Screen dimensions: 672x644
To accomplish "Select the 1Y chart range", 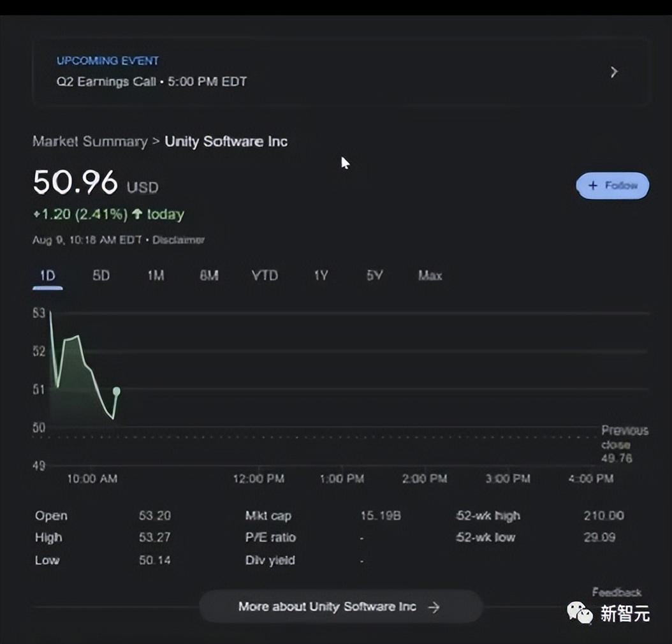I will [x=321, y=275].
